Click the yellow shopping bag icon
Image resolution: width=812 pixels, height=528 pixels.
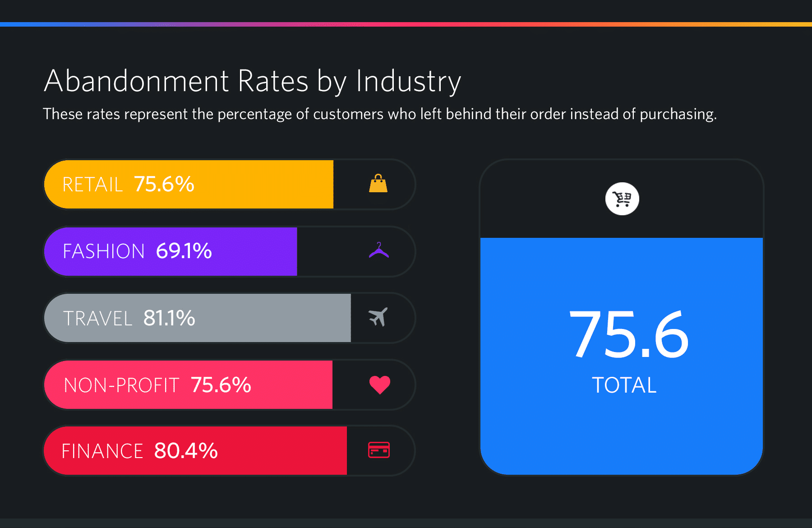378,184
